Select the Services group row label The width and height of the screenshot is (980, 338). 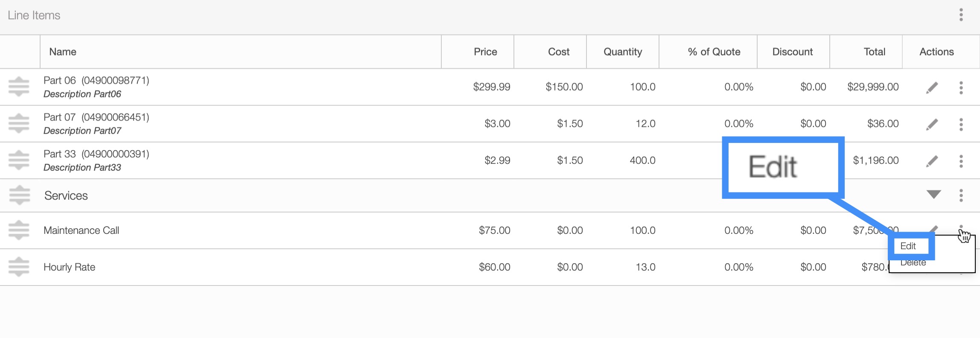click(x=66, y=195)
